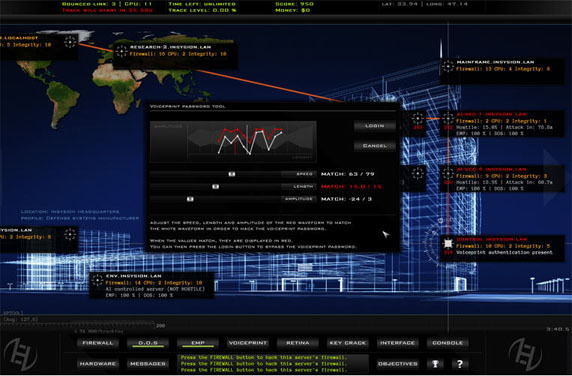Click the control.insysion.lan square node icon
The width and height of the screenshot is (572, 376).
pos(448,243)
